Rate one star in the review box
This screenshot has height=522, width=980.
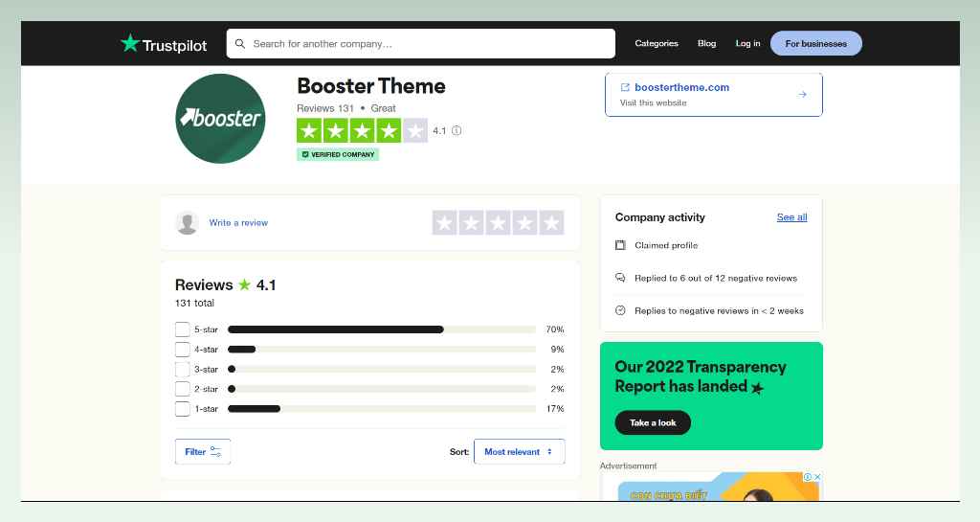[444, 222]
